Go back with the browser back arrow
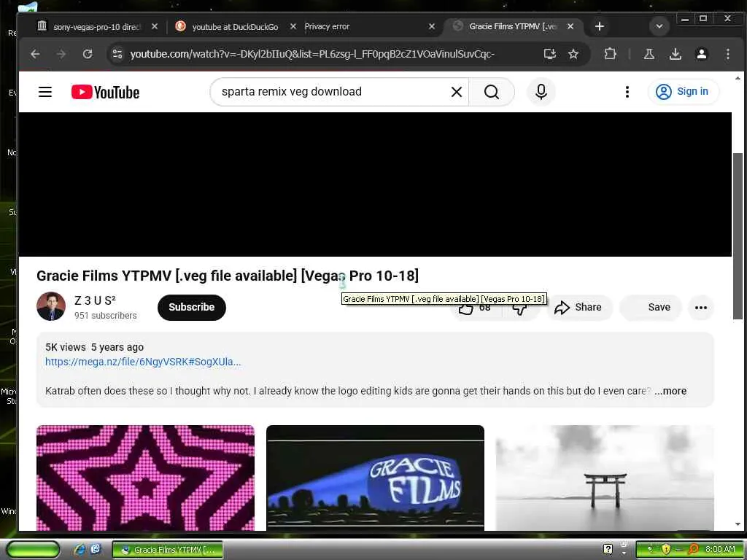This screenshot has height=560, width=747. 35,54
